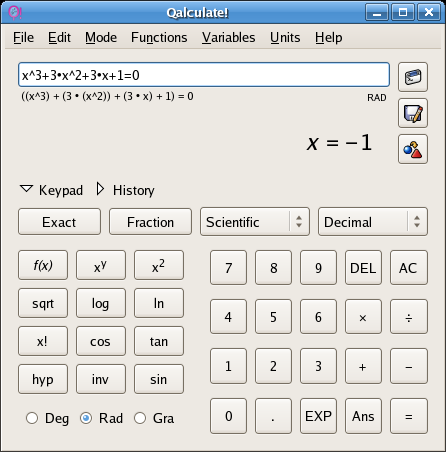Screen dimensions: 446x452
Task: Open the Edit menu
Action: coord(59,37)
